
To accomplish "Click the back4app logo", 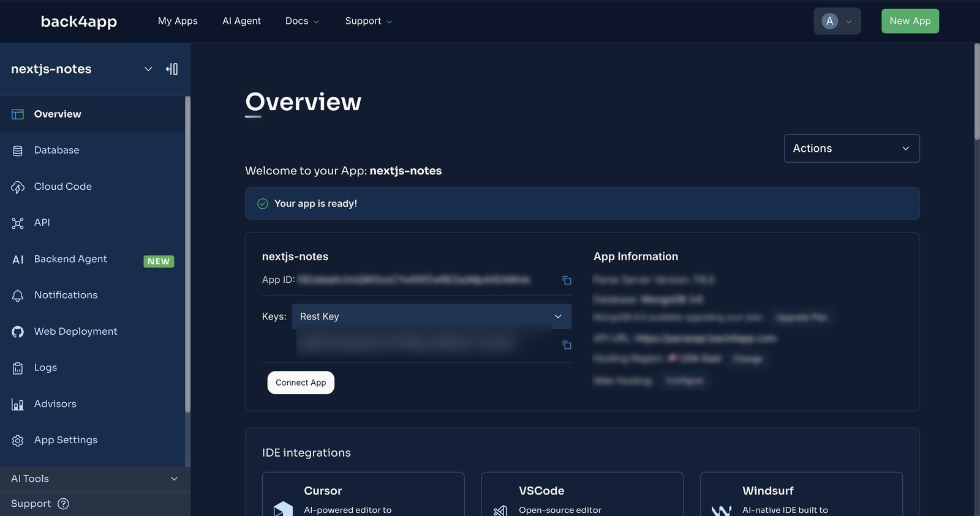I will coord(79,21).
